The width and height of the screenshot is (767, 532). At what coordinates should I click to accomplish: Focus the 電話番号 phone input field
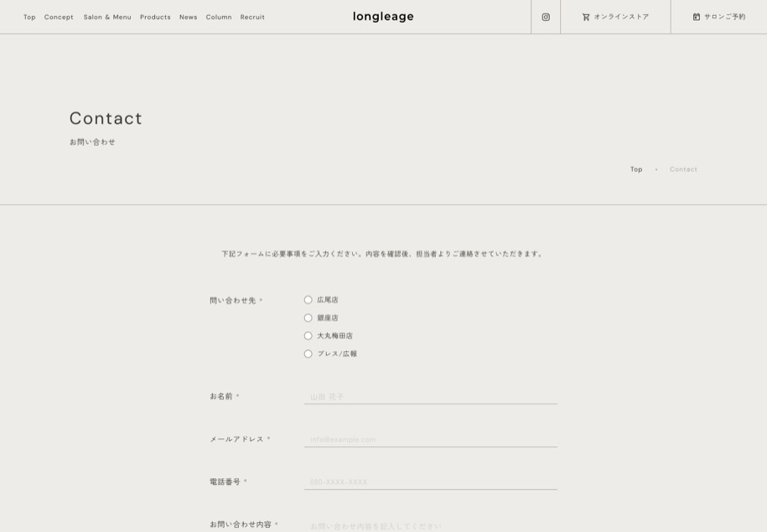tap(431, 482)
